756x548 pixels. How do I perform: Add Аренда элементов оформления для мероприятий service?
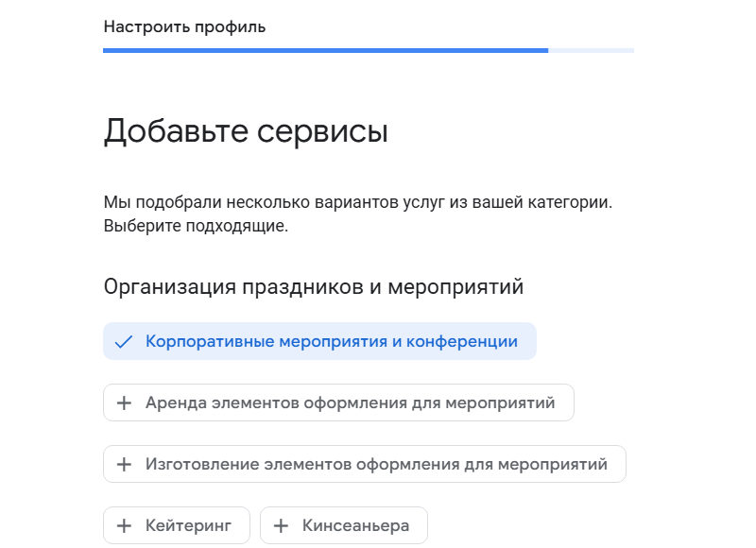338,402
